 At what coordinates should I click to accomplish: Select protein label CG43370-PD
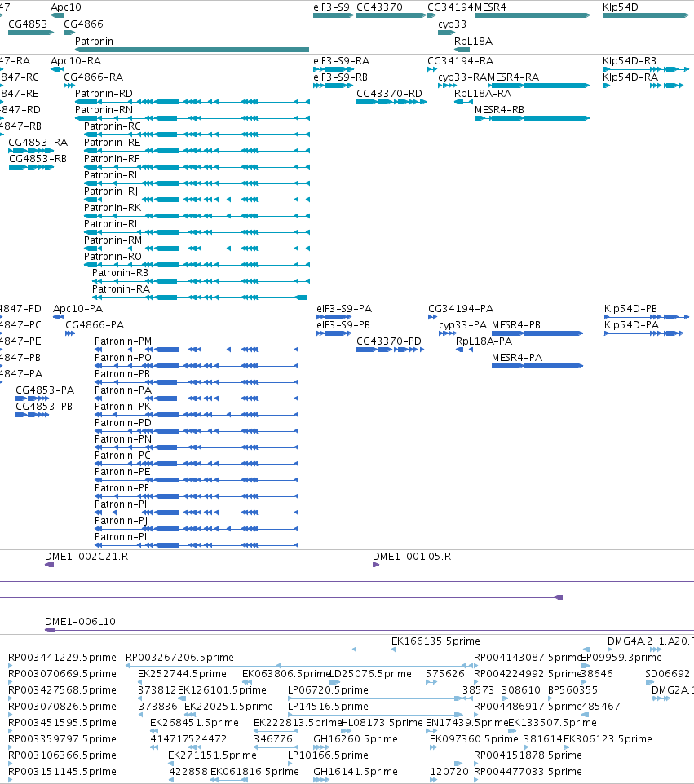pyautogui.click(x=389, y=341)
